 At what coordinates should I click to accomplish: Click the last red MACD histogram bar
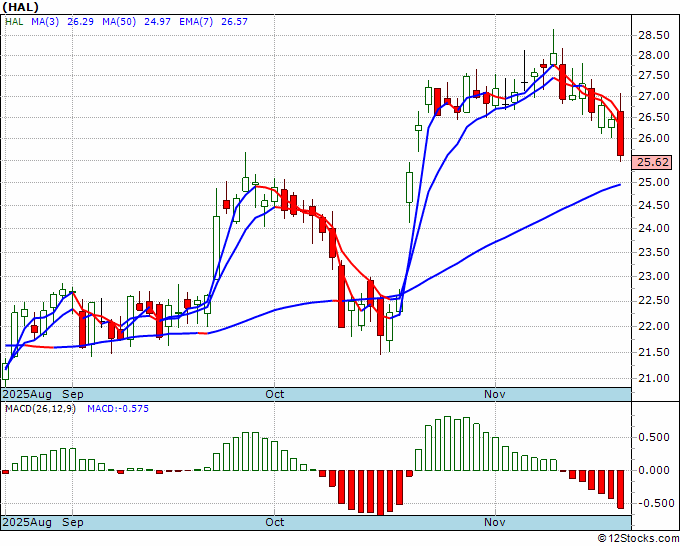(x=621, y=489)
